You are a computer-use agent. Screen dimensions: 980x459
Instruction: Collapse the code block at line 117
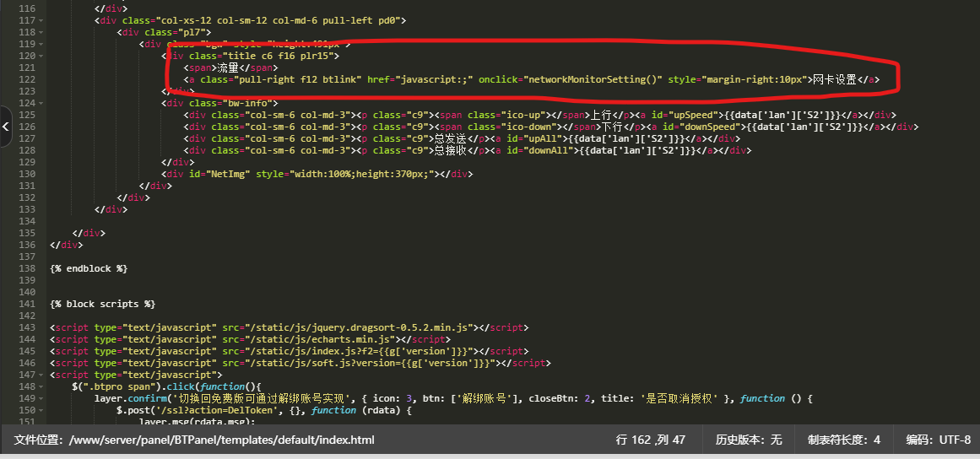tap(41, 20)
